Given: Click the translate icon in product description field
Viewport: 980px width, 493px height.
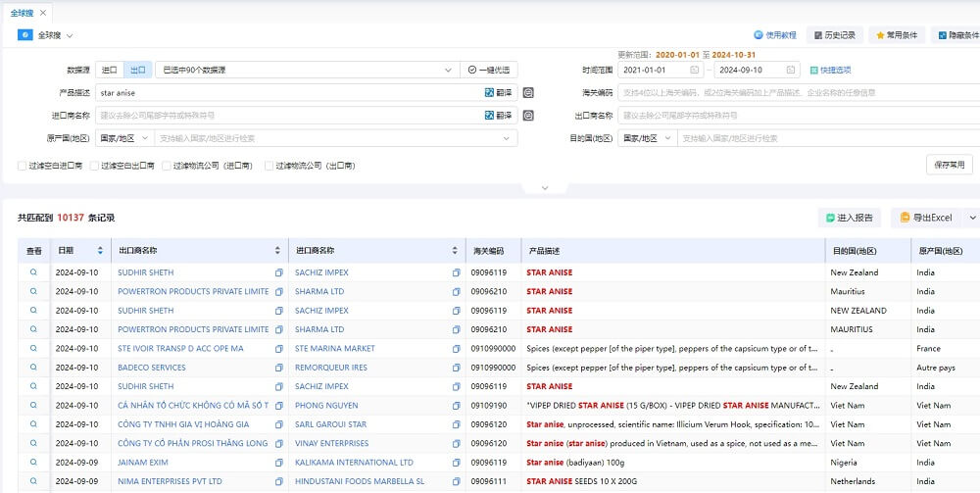Looking at the screenshot, I should pos(489,92).
